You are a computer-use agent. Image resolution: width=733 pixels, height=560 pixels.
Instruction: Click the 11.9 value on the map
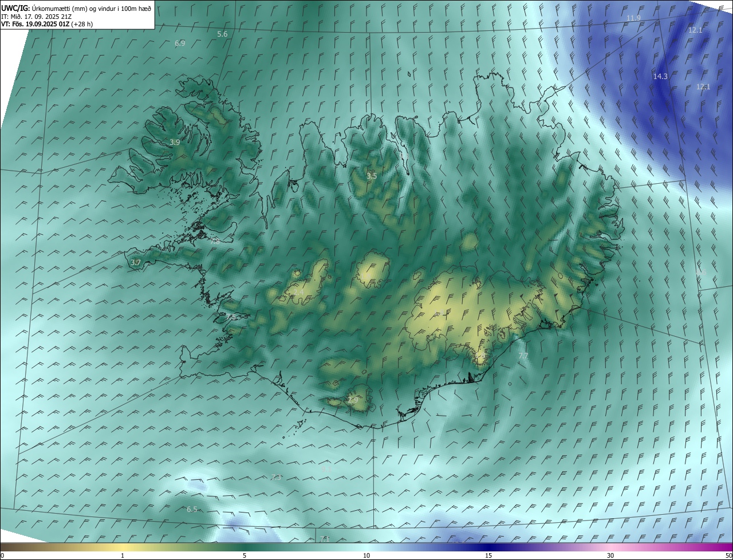click(x=633, y=18)
